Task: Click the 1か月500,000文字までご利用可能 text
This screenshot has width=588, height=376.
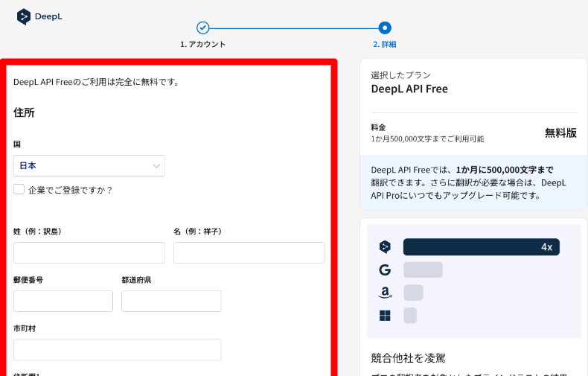Action: pos(427,138)
